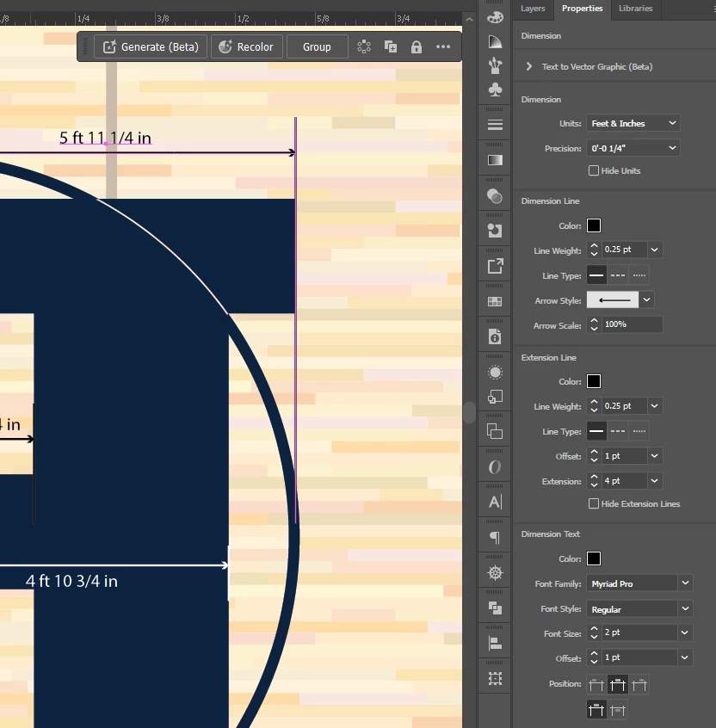Open the Stroke panel icon
This screenshot has width=716, height=728.
[x=495, y=125]
